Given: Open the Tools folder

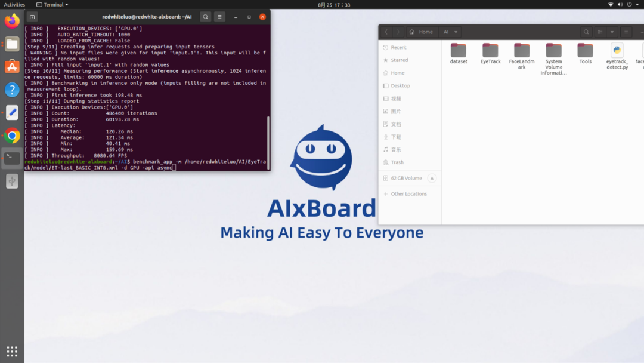Looking at the screenshot, I should point(586,54).
